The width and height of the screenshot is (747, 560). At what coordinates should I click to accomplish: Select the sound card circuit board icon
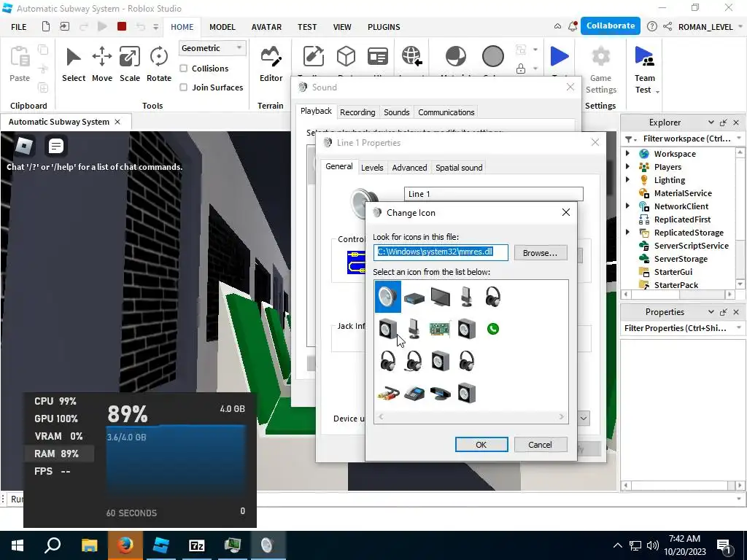[440, 329]
